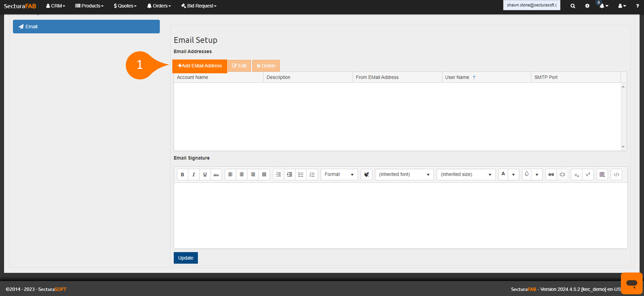
Task: Open the Format dropdown
Action: pyautogui.click(x=339, y=175)
